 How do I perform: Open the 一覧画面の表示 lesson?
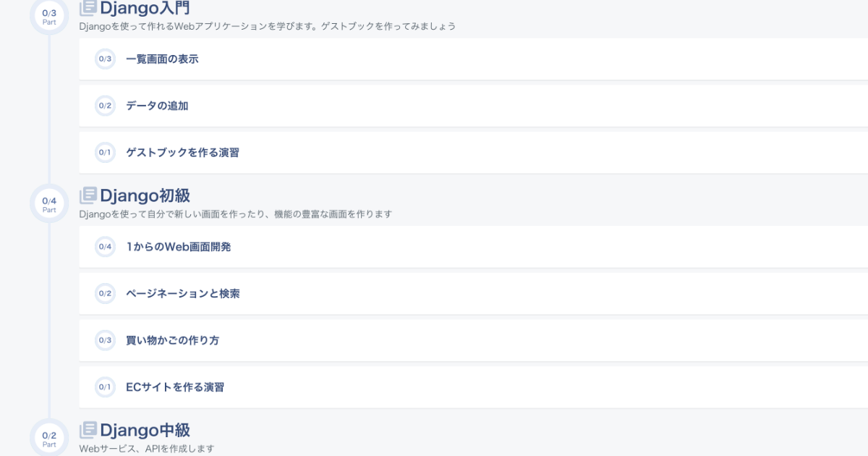tap(162, 59)
